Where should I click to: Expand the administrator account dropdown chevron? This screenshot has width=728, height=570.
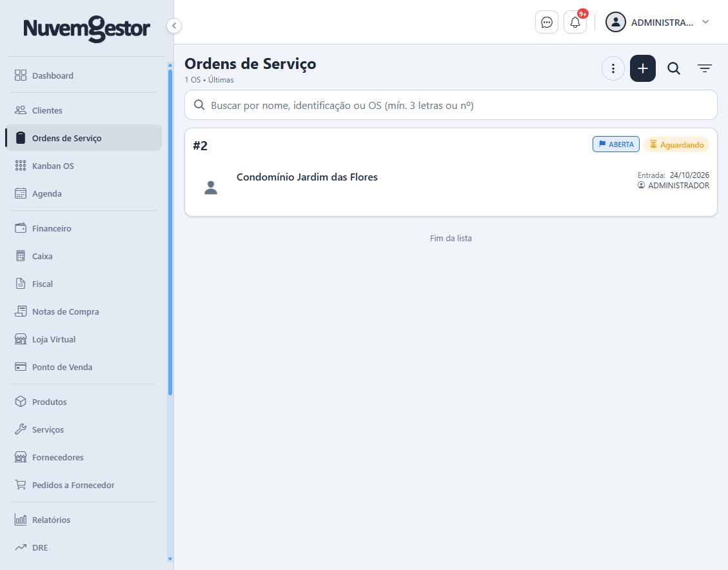tap(705, 22)
